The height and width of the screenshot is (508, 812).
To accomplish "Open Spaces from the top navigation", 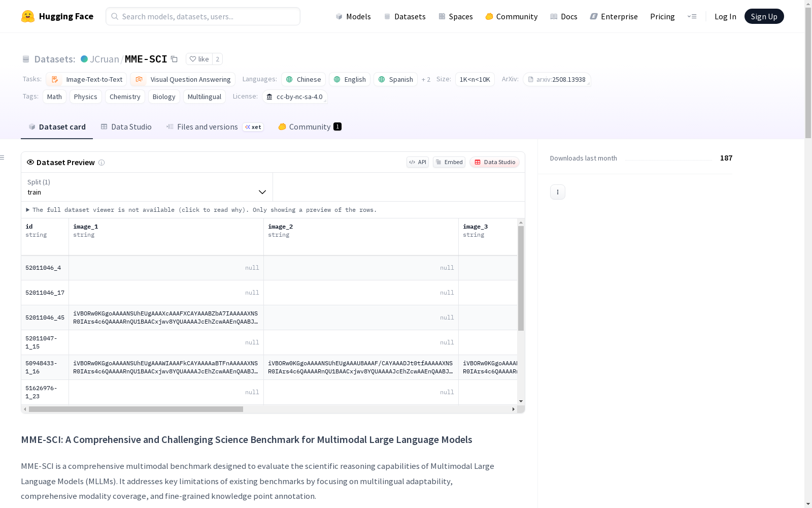I will [456, 16].
